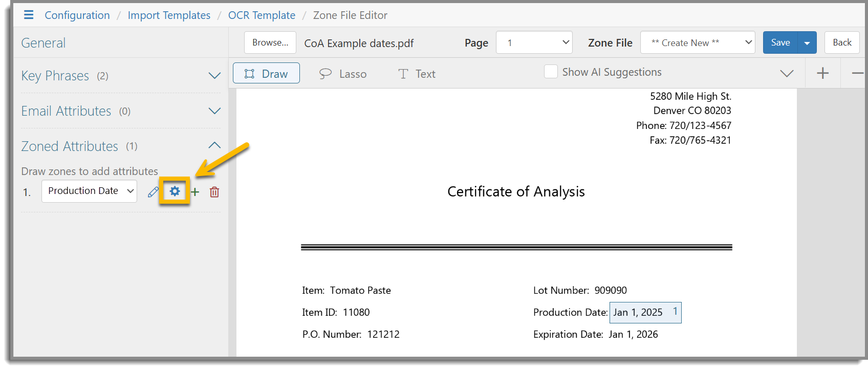This screenshot has height=370, width=868.
Task: Open the Zone File dropdown
Action: coord(698,42)
